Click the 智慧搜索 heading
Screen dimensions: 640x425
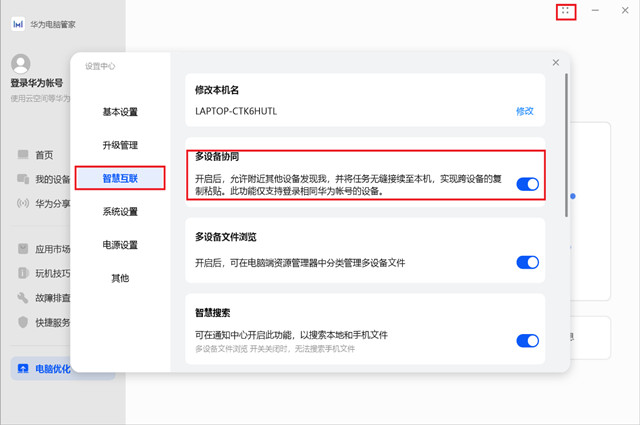click(212, 313)
